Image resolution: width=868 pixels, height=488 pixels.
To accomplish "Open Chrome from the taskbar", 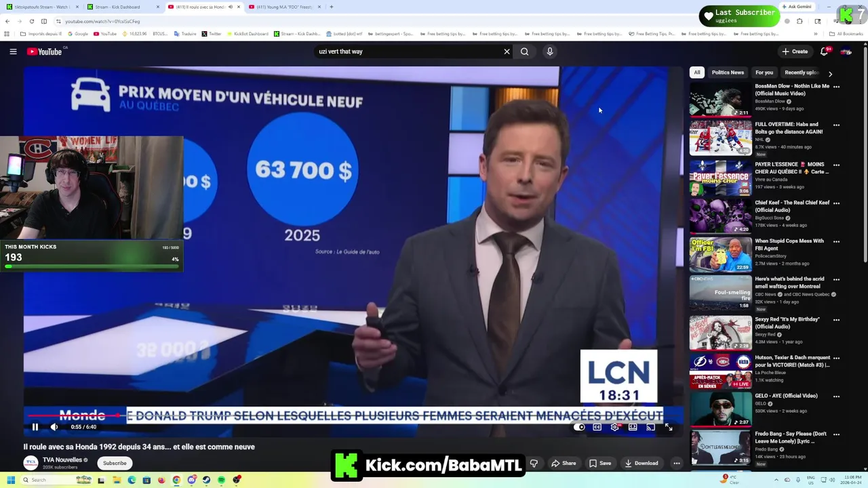I will (176, 480).
